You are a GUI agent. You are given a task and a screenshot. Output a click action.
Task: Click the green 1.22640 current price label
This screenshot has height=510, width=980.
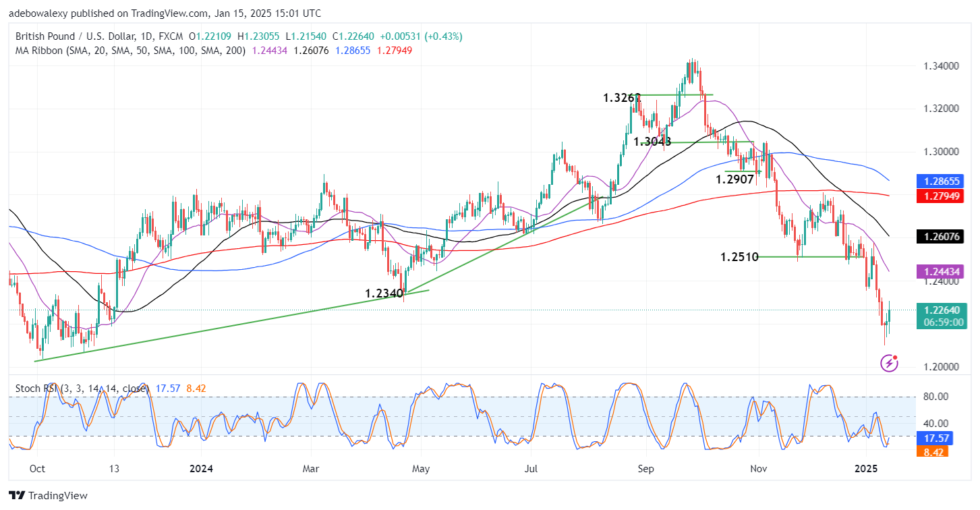pyautogui.click(x=942, y=310)
